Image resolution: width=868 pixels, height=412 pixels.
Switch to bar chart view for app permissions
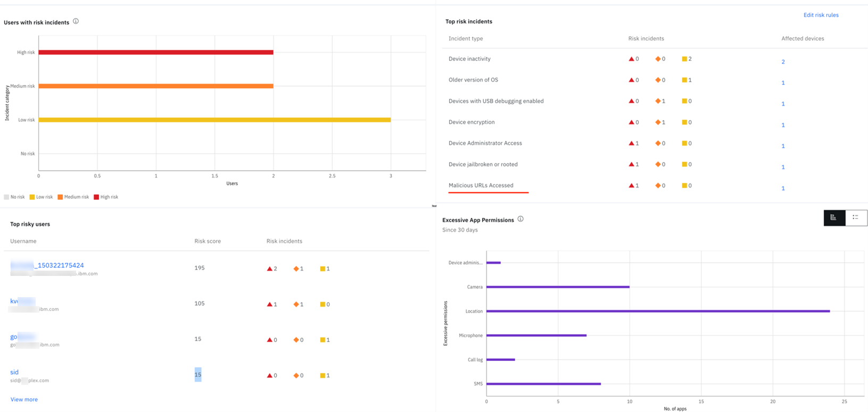834,217
